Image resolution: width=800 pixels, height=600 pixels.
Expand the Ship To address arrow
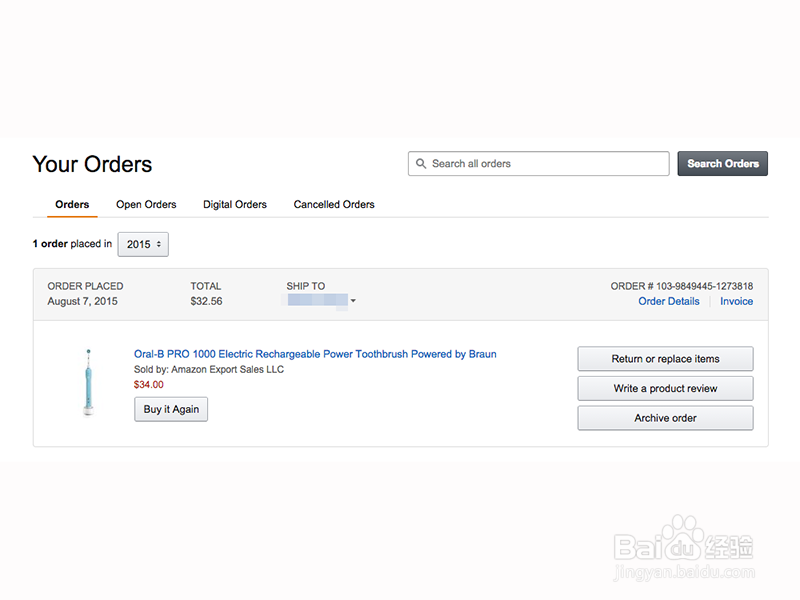(353, 301)
